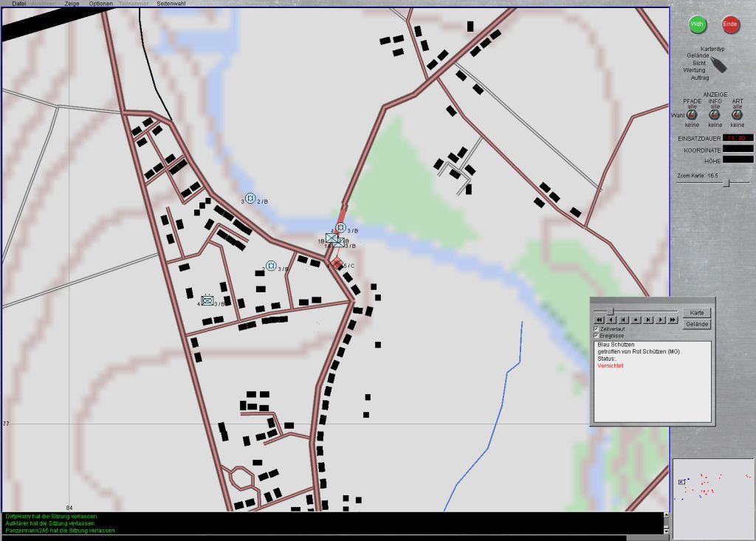The width and height of the screenshot is (756, 541).
Task: Uncheck the Zeitverlauf checkbox
Action: [597, 328]
